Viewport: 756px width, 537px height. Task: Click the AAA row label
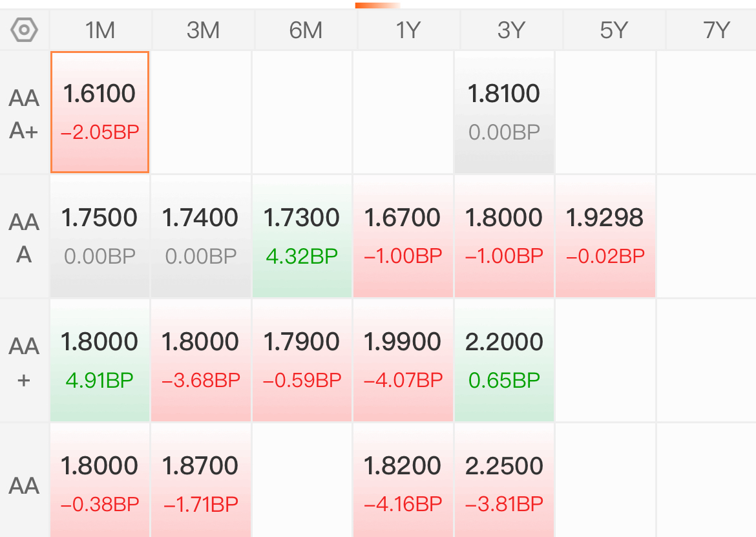click(x=24, y=238)
